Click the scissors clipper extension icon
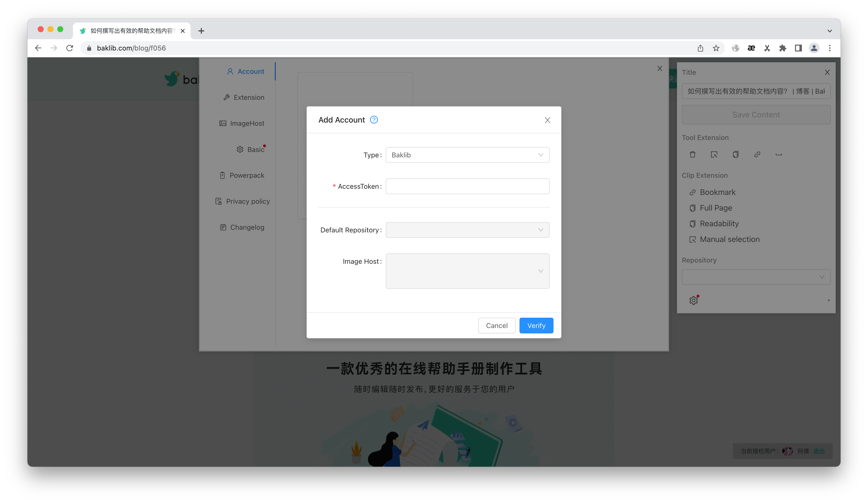This screenshot has width=868, height=503. click(767, 48)
